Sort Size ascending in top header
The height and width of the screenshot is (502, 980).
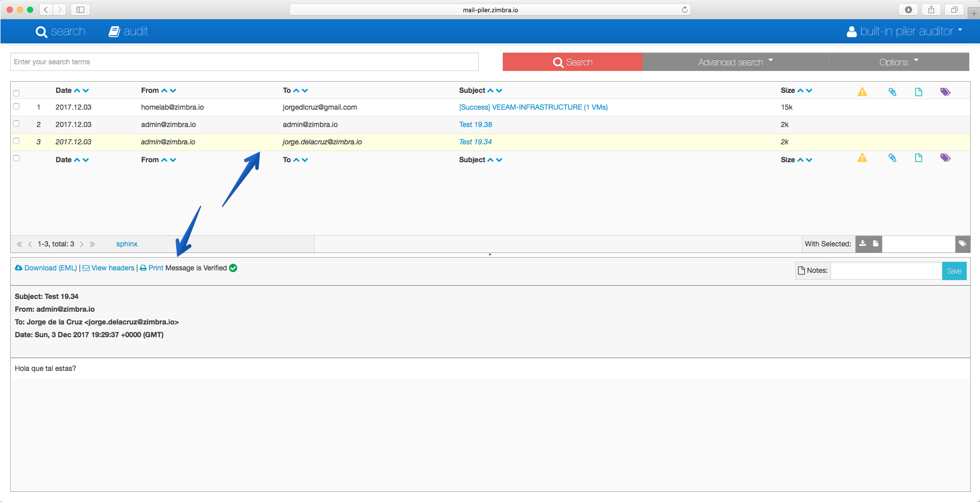point(800,90)
